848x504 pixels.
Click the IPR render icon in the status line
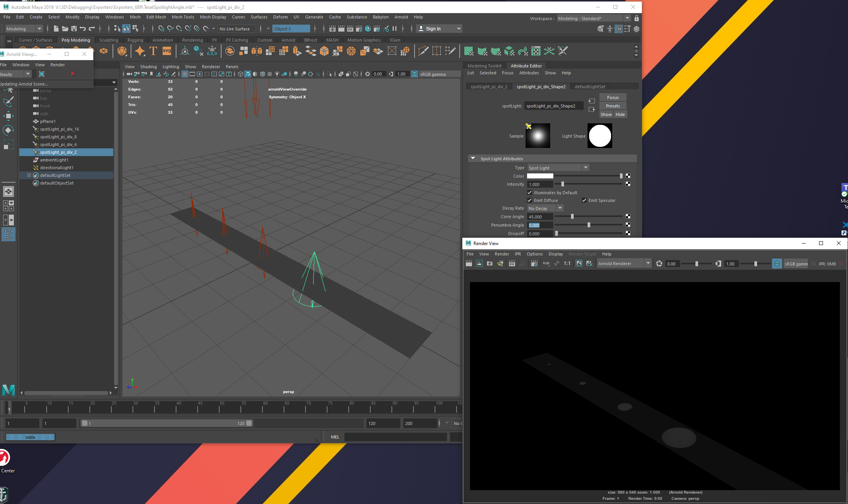(x=350, y=29)
